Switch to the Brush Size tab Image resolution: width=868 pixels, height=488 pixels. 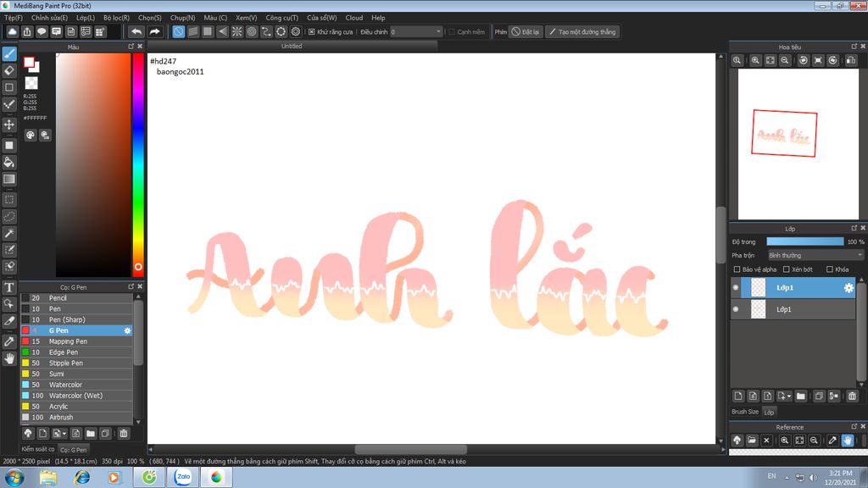click(x=745, y=412)
